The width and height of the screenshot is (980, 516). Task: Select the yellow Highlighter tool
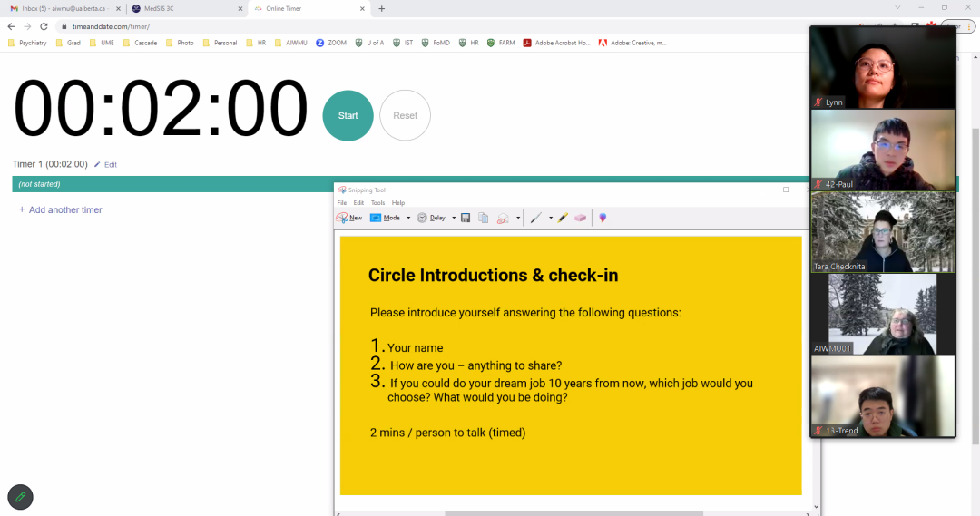[x=563, y=218]
